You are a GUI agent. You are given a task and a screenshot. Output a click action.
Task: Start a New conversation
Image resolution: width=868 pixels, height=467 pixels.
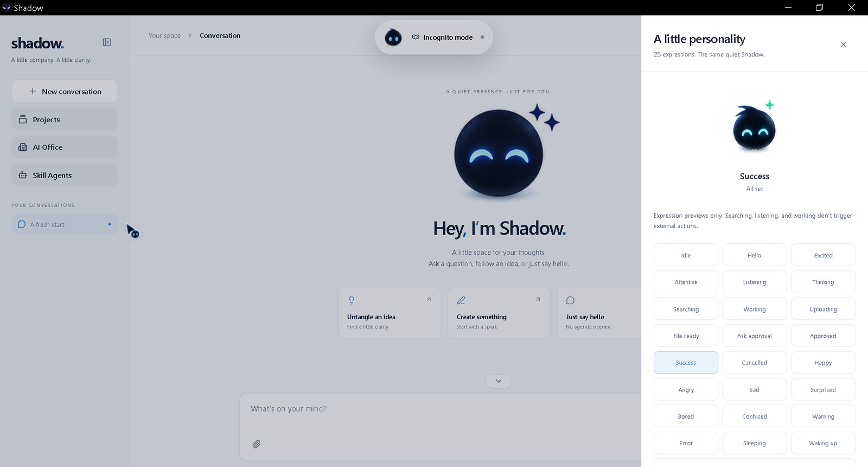[x=65, y=91]
